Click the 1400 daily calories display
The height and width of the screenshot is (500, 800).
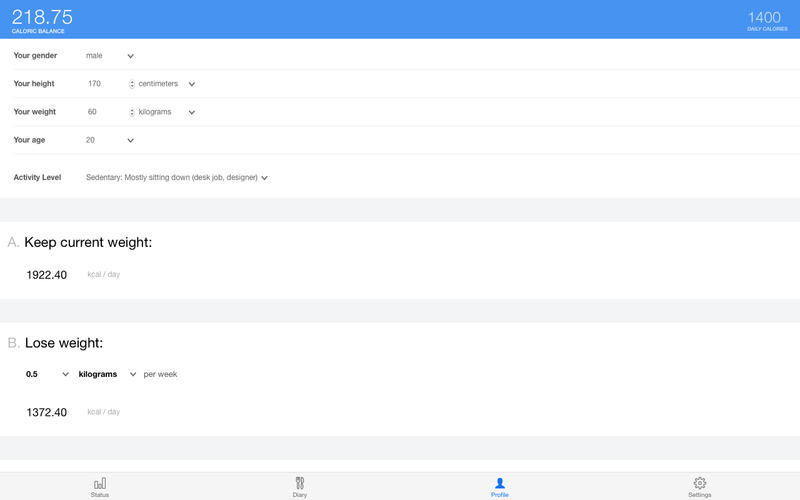[764, 18]
